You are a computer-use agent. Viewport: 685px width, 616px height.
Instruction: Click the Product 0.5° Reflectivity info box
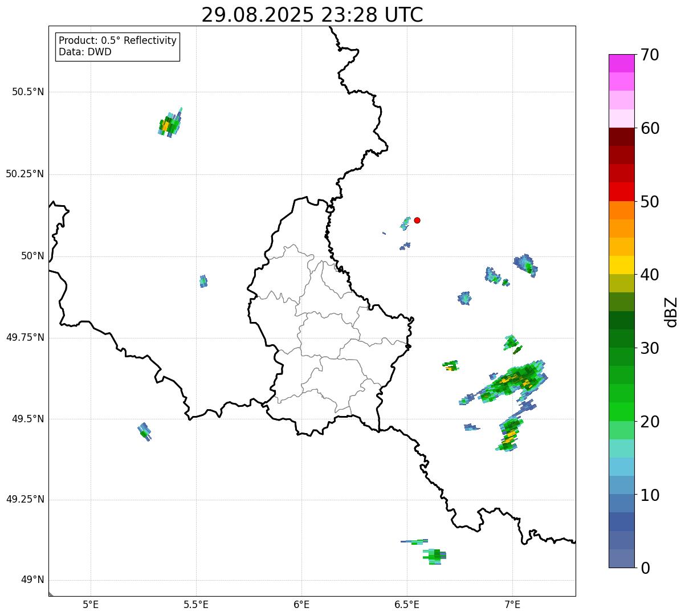tap(117, 47)
